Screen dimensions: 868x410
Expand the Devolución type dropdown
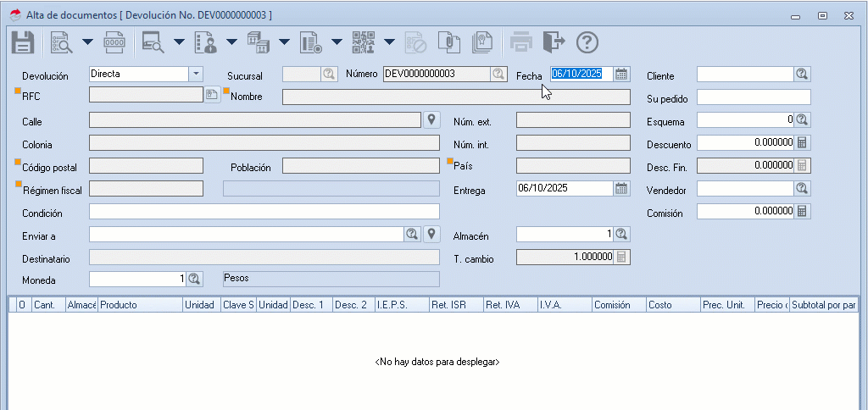[196, 74]
